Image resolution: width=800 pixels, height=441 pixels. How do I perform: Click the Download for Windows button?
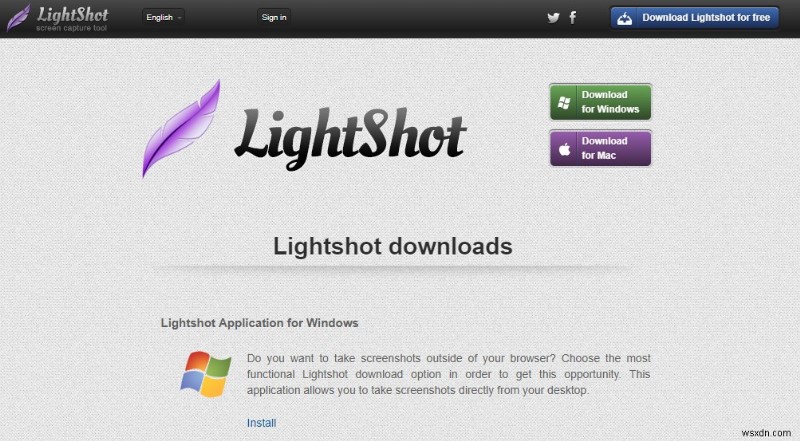tap(601, 102)
